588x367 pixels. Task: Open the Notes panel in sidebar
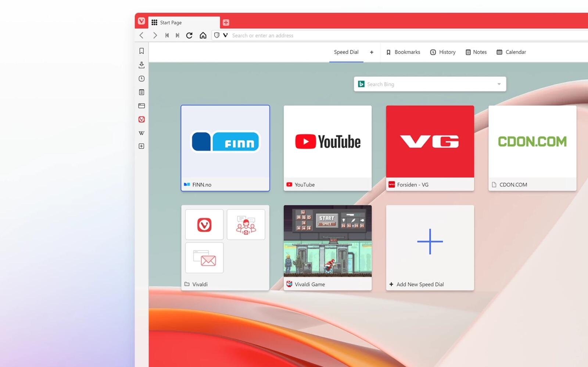[141, 92]
